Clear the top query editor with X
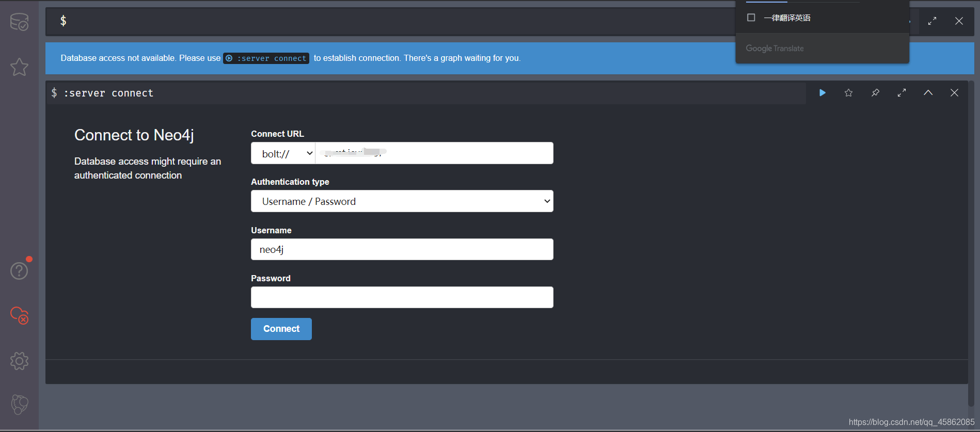The image size is (980, 432). point(959,21)
